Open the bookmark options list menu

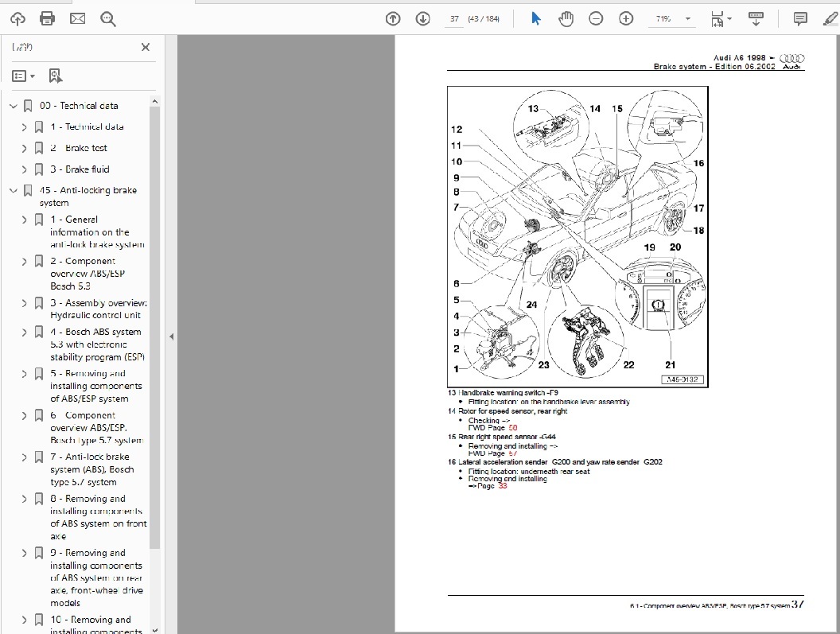click(23, 76)
